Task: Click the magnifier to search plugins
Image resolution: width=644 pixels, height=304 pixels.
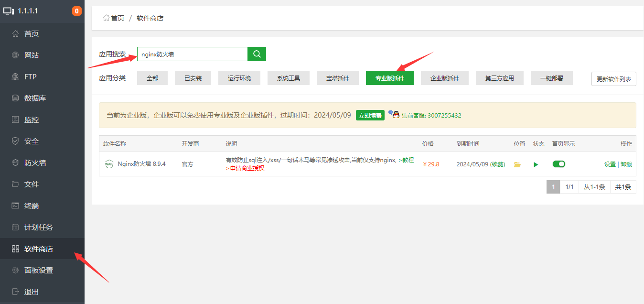Action: (257, 54)
